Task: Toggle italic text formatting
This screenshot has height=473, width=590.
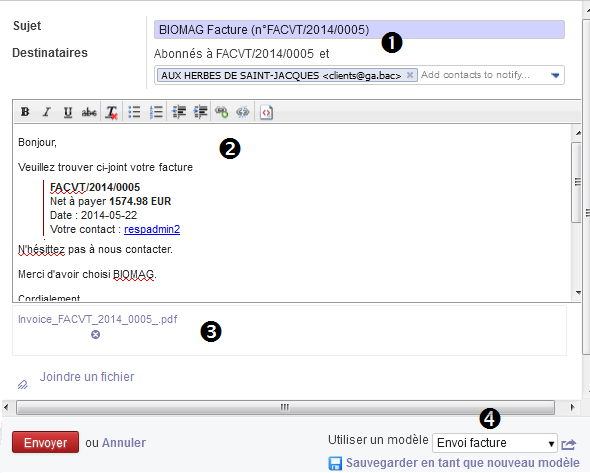Action: [x=46, y=112]
